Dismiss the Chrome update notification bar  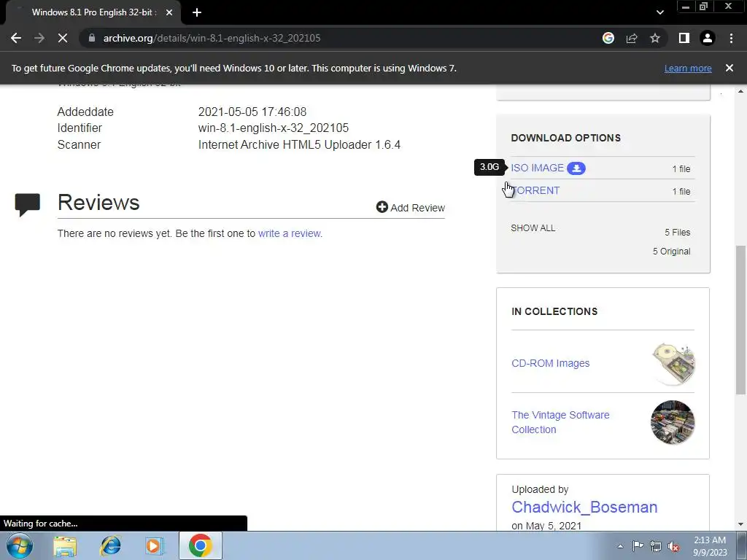click(729, 68)
